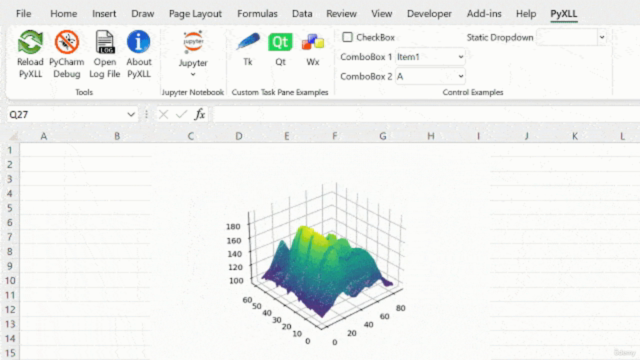
Task: Select column F header
Action: click(x=335, y=136)
